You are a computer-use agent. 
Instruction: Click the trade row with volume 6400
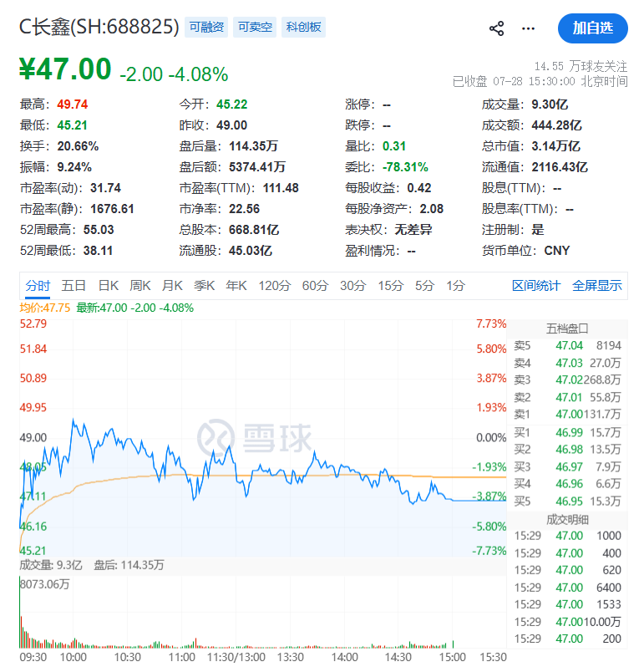point(567,588)
